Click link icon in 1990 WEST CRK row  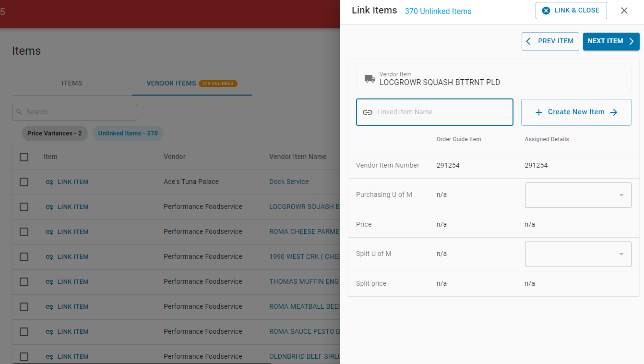pos(49,257)
